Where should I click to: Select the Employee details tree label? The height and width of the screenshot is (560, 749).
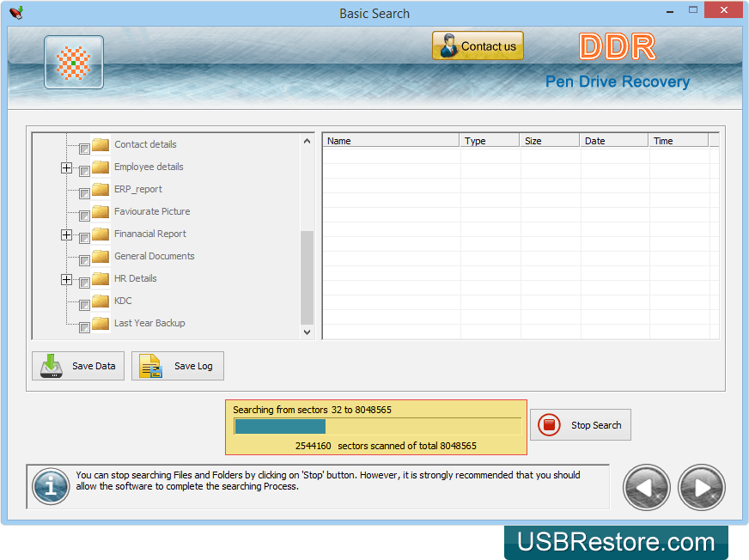149,167
